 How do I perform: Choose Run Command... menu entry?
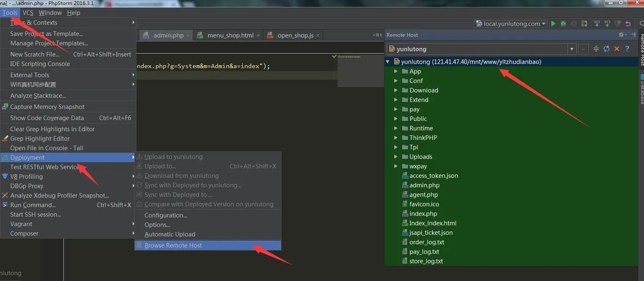(x=68, y=205)
